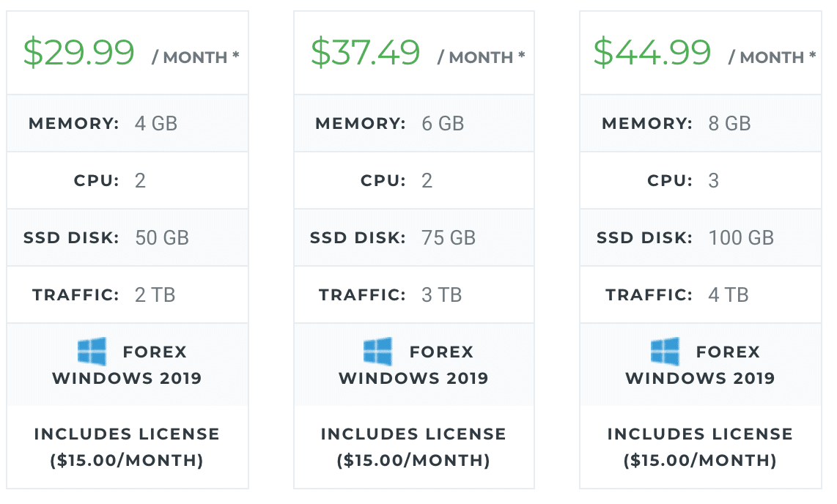
Task: Click the 2 TB traffic row
Action: click(128, 294)
